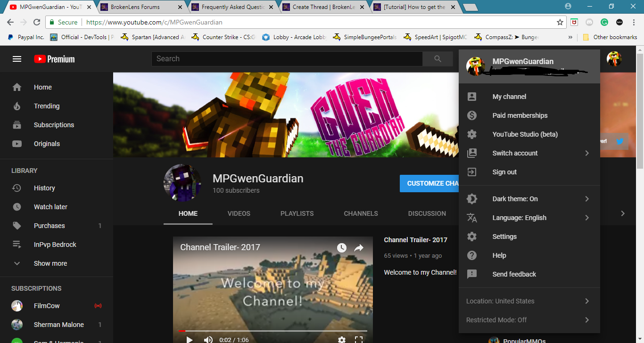Open Dark theme: On submenu
This screenshot has width=644, height=343.
tap(529, 199)
